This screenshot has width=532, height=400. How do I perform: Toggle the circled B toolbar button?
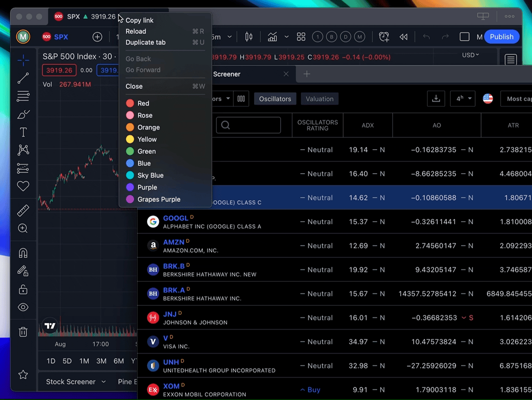point(331,37)
